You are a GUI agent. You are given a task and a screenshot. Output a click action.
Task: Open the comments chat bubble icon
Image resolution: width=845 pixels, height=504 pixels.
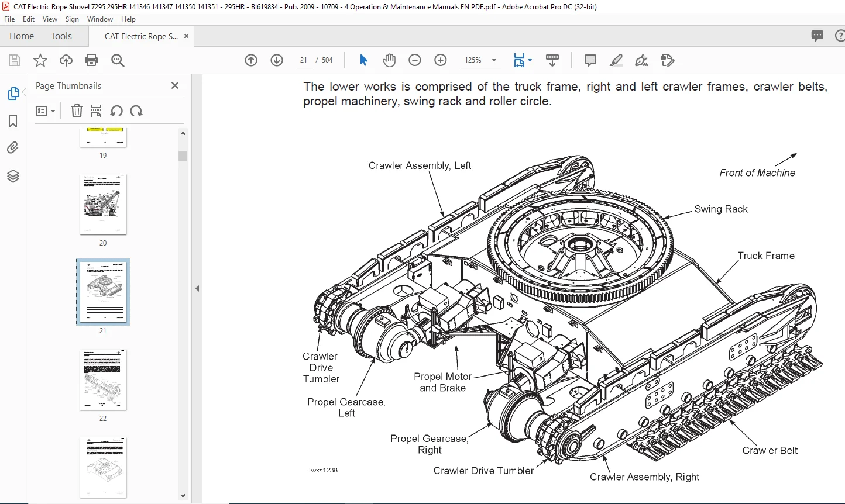(817, 36)
